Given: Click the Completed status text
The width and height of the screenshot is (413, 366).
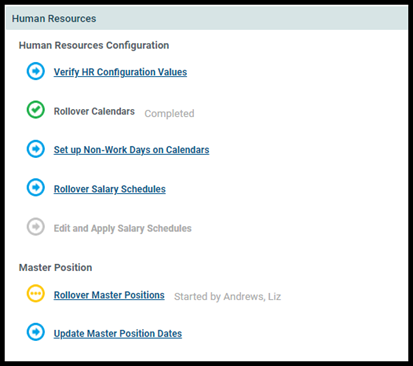Looking at the screenshot, I should (169, 114).
